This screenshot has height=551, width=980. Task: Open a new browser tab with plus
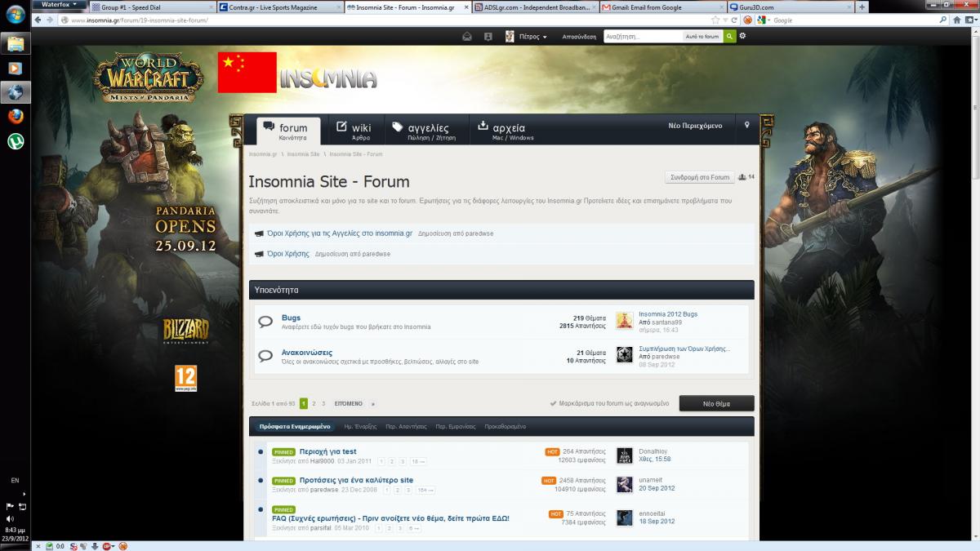pyautogui.click(x=862, y=7)
